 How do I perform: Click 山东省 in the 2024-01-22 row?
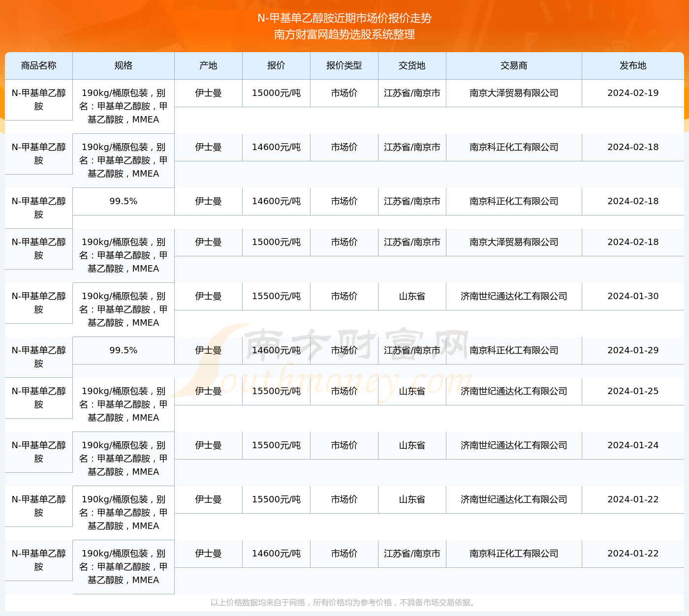pyautogui.click(x=412, y=499)
